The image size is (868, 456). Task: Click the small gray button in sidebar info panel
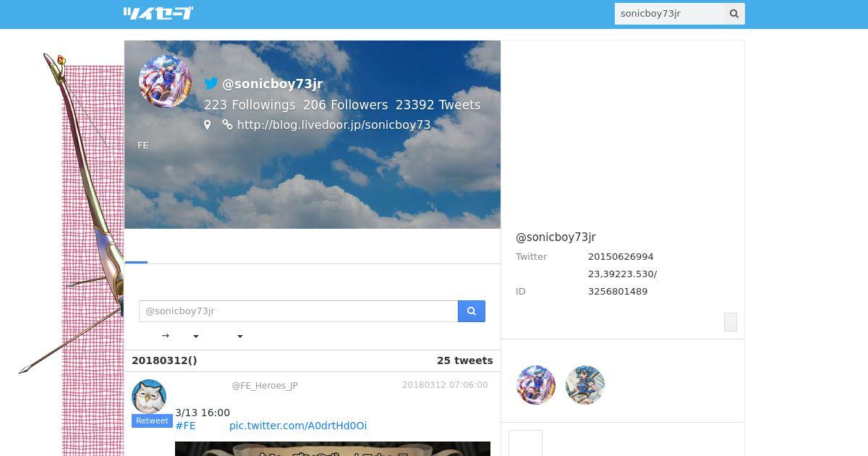pos(731,322)
